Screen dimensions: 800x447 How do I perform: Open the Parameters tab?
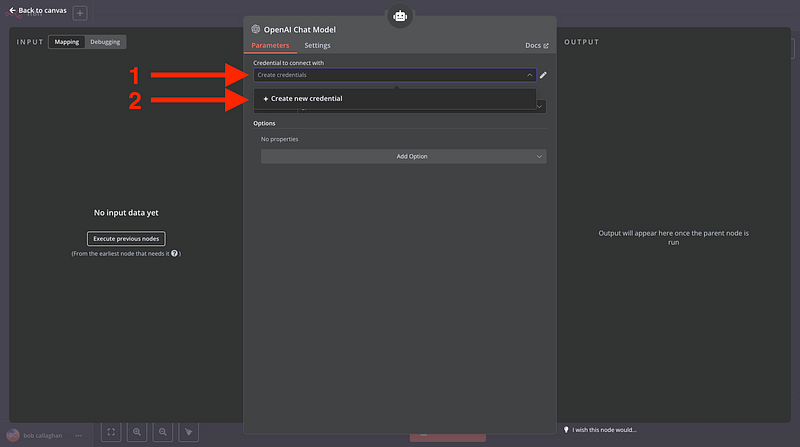[x=270, y=46]
